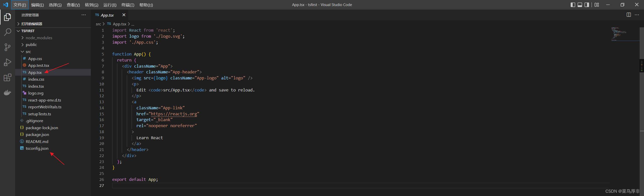This screenshot has height=196, width=644.
Task: Open the customize layout icon
Action: 597,5
